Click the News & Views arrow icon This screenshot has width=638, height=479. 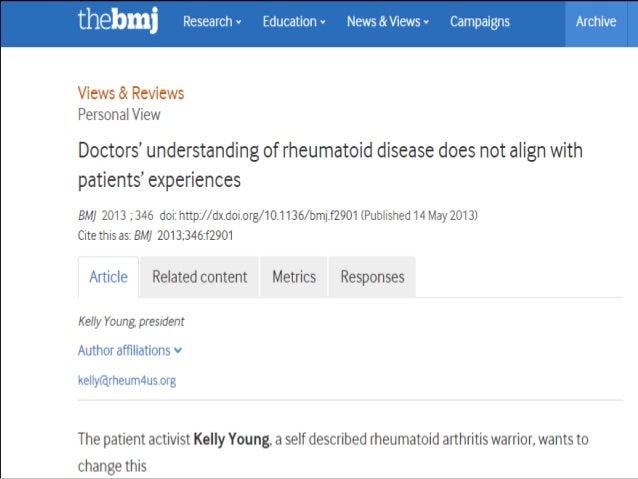click(x=426, y=22)
